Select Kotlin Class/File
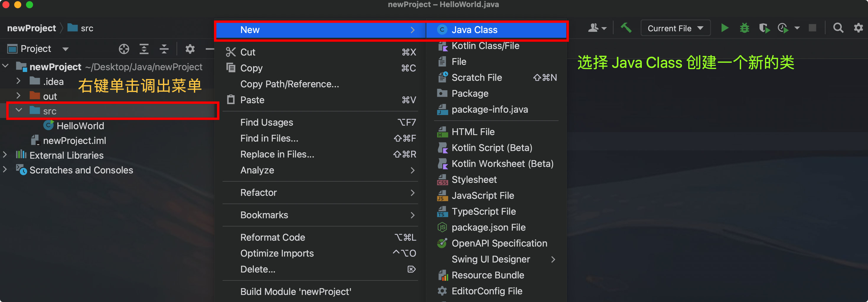The height and width of the screenshot is (302, 868). 496,46
